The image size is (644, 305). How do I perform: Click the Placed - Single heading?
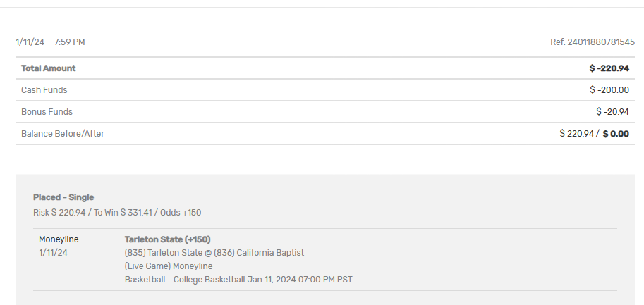[x=63, y=197]
